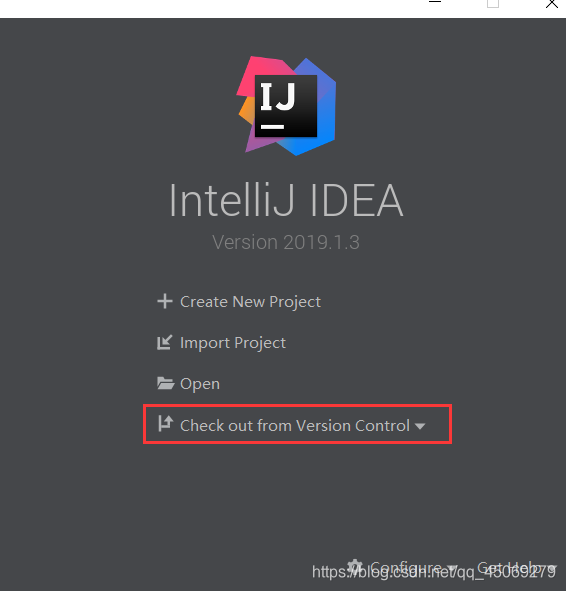This screenshot has width=566, height=591.
Task: Choose Check out from Version Control
Action: [295, 426]
